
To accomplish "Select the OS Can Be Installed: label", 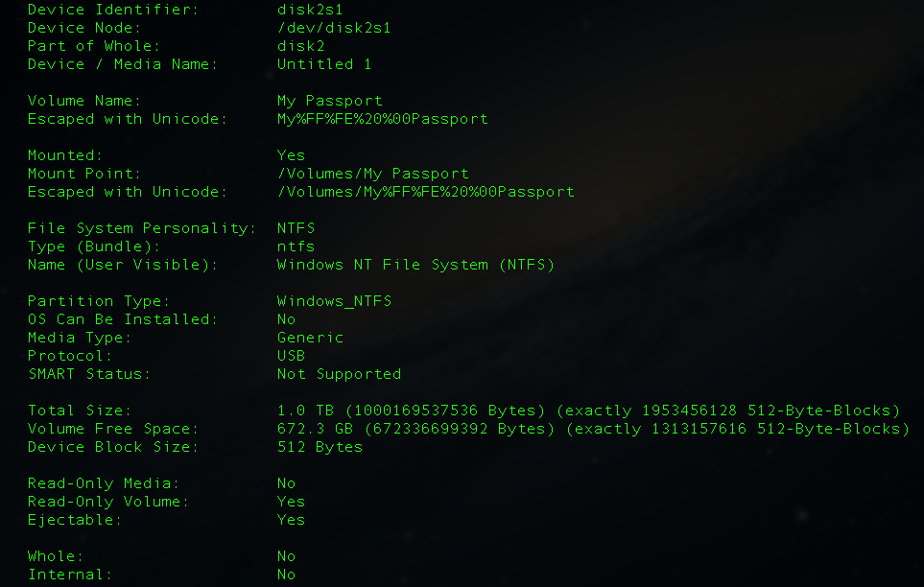I will click(123, 319).
